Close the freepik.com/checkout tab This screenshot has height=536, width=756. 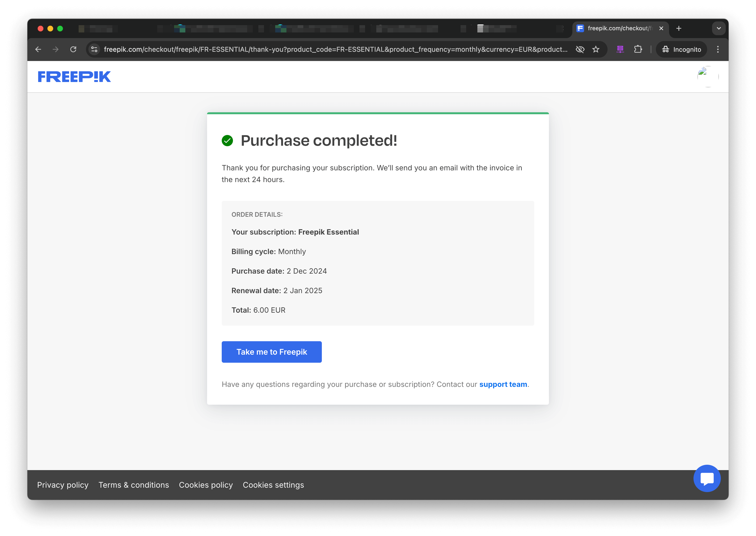click(x=661, y=28)
